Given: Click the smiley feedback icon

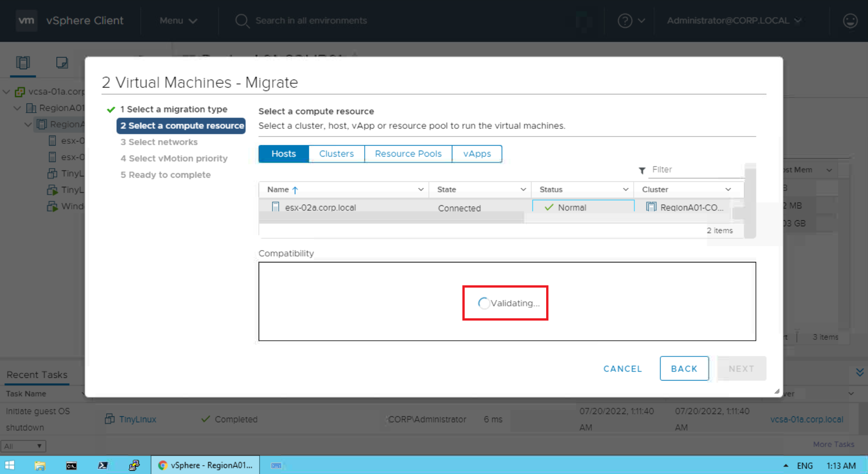Looking at the screenshot, I should point(850,21).
